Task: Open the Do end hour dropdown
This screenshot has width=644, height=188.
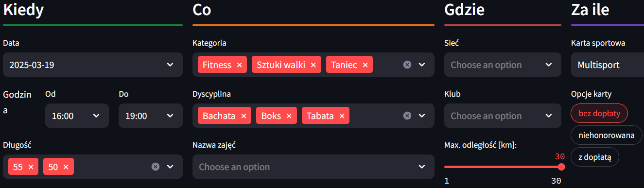Action: [x=151, y=116]
